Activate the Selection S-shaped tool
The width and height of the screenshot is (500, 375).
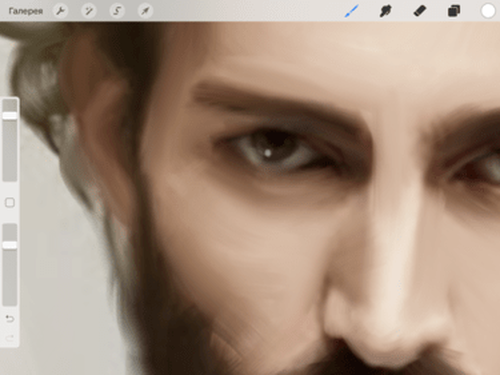point(117,11)
